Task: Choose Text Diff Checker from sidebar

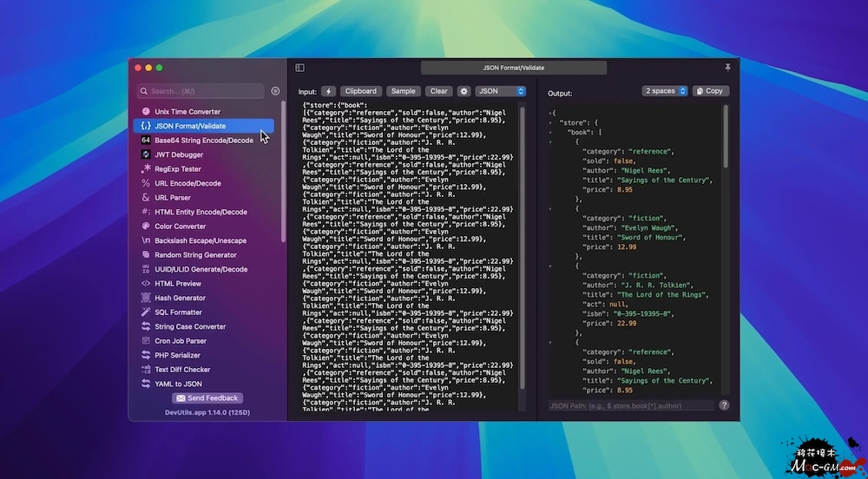Action: coord(182,370)
